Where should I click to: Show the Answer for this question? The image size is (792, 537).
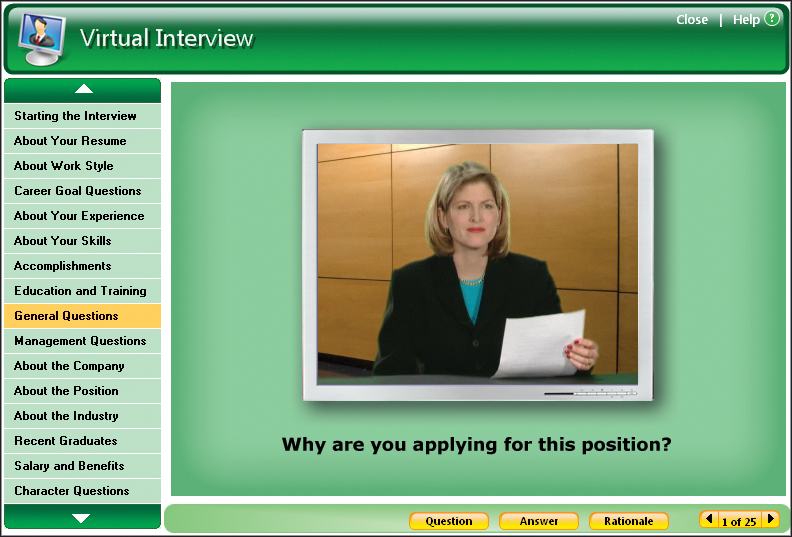[x=539, y=521]
